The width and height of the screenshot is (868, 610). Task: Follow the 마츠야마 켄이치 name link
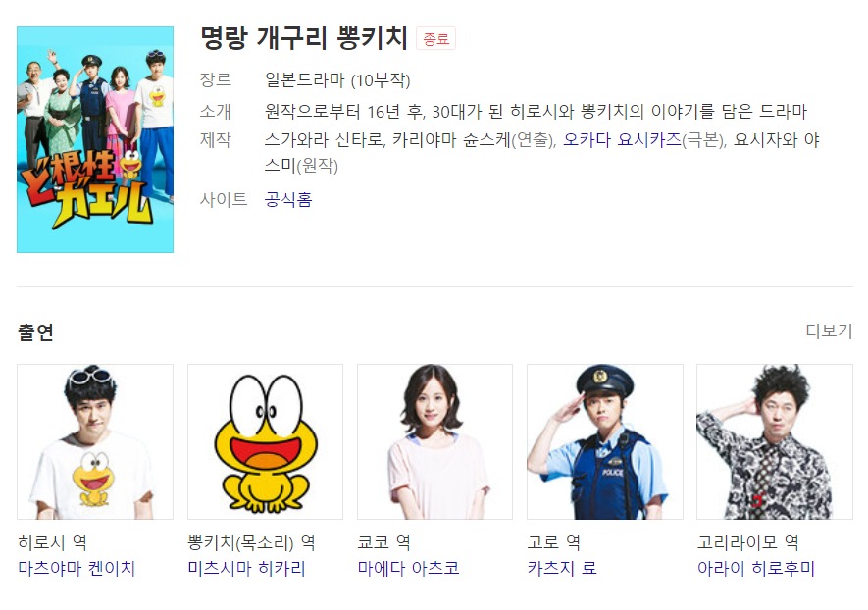click(77, 568)
